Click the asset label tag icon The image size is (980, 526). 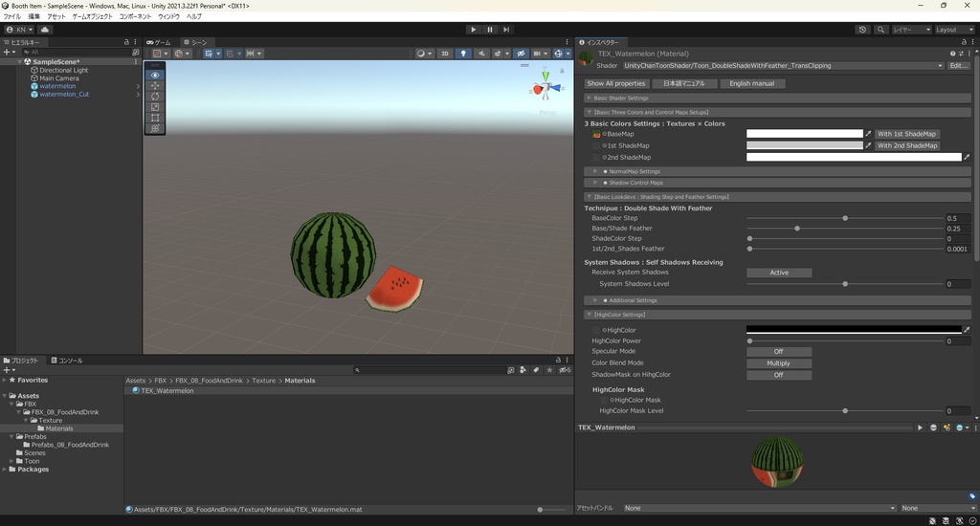coord(972,496)
